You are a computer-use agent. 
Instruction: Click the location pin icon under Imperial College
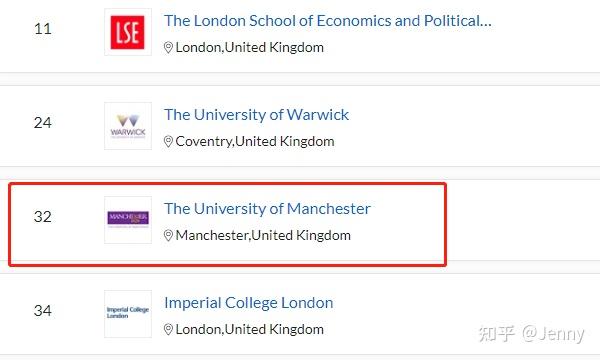click(168, 329)
